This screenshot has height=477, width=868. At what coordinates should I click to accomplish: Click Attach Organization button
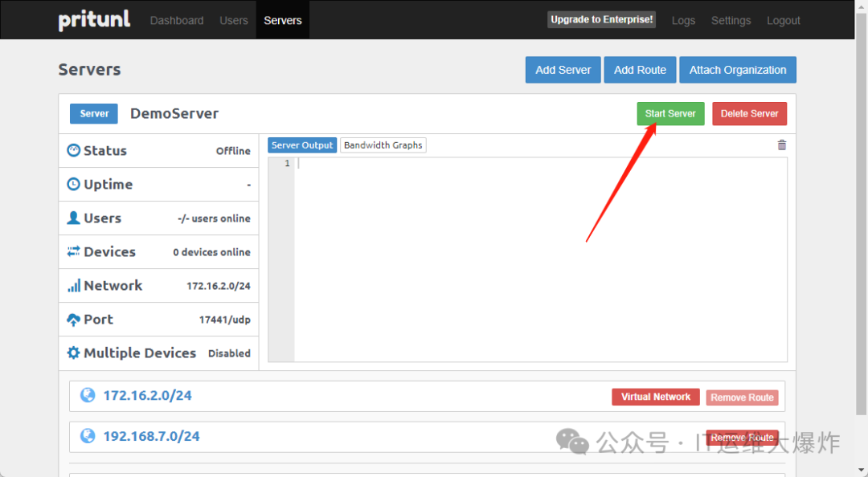737,70
